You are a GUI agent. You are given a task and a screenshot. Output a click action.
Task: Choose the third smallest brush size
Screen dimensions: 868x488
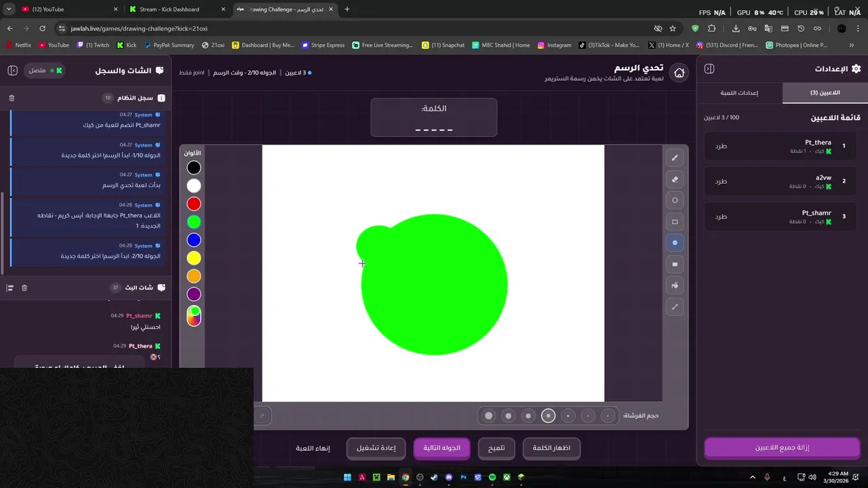point(568,415)
